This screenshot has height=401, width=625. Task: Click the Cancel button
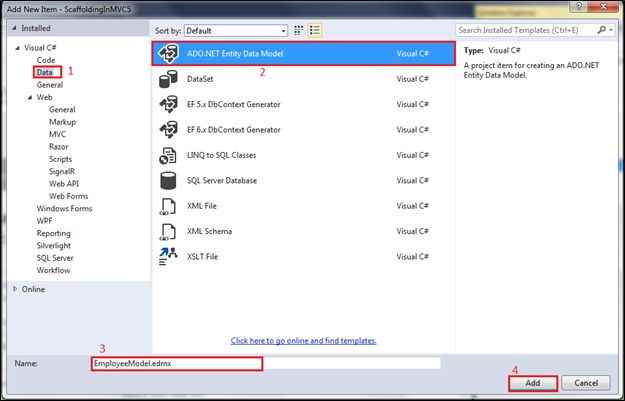tap(586, 383)
